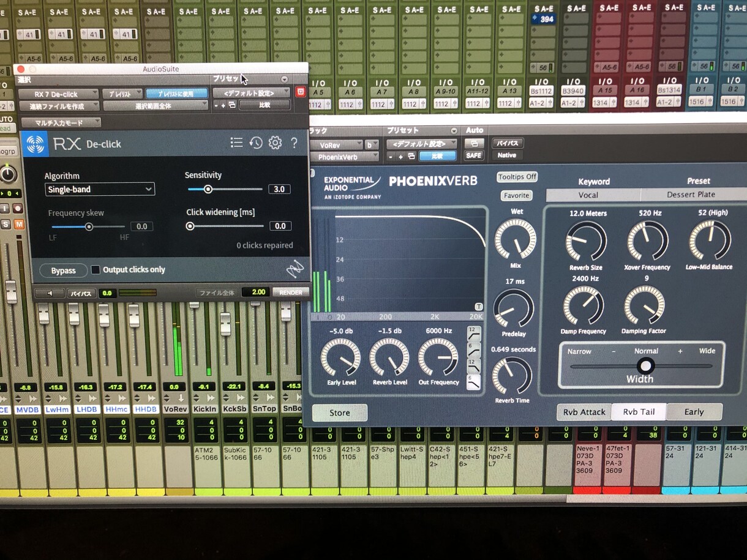747x560 pixels.
Task: Click the Sensitivity slider handle
Action: 208,189
